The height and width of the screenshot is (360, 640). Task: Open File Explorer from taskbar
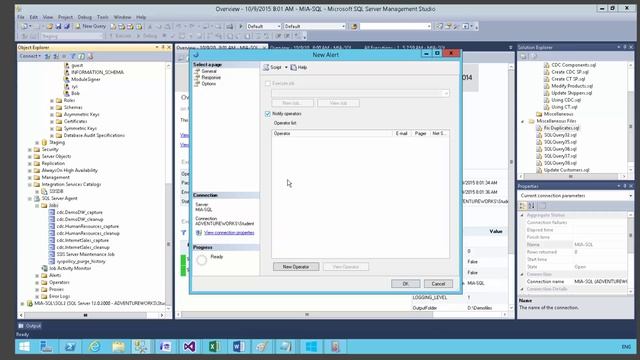pyautogui.click(x=118, y=347)
